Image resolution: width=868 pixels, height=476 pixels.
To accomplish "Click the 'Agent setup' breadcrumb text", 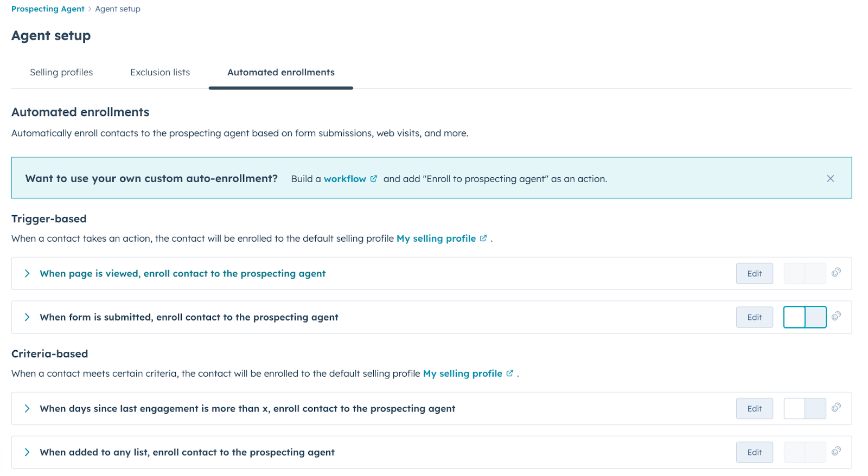I will 118,9.
